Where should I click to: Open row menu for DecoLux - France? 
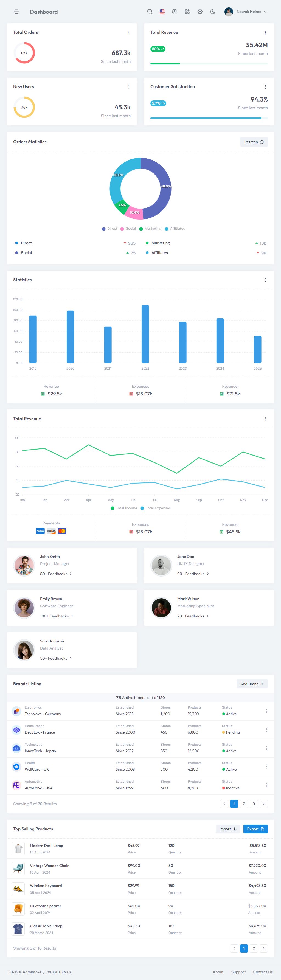click(x=266, y=730)
